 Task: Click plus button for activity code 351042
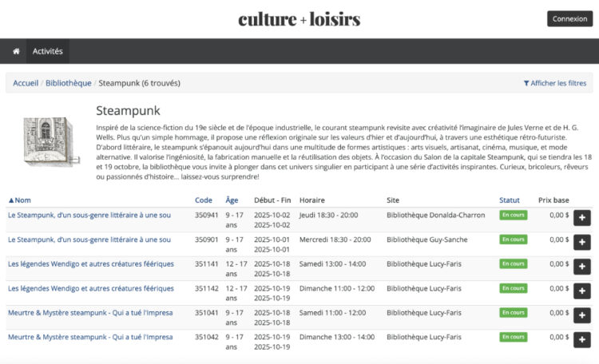[581, 339]
